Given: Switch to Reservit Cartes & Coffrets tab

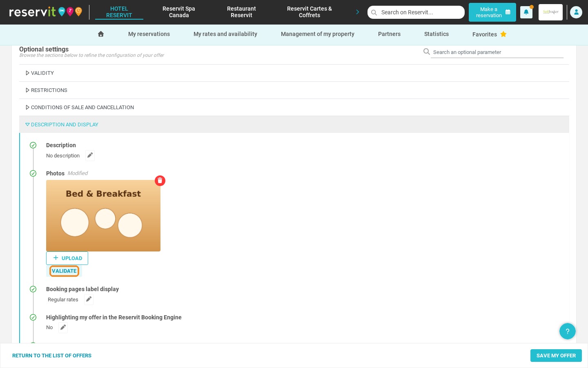Looking at the screenshot, I should tap(310, 12).
